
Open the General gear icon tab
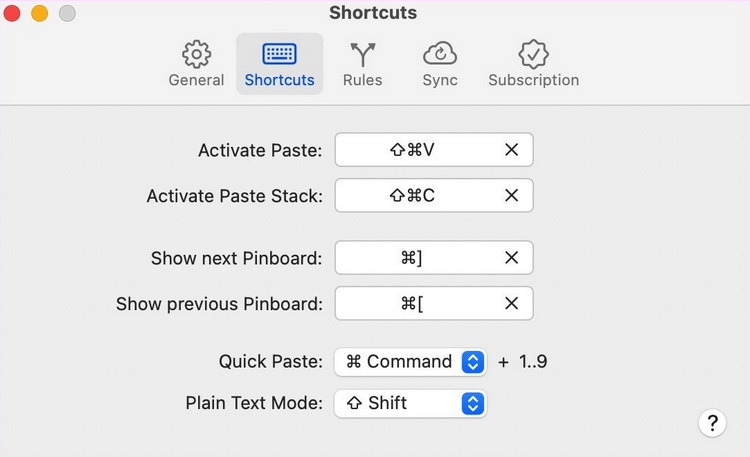tap(196, 53)
